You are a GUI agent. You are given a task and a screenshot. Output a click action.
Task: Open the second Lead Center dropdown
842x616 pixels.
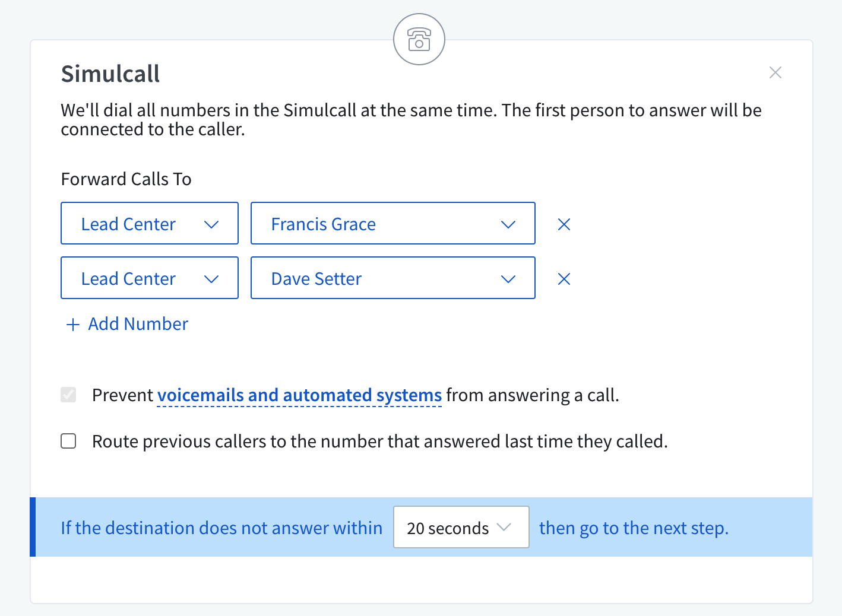click(150, 278)
